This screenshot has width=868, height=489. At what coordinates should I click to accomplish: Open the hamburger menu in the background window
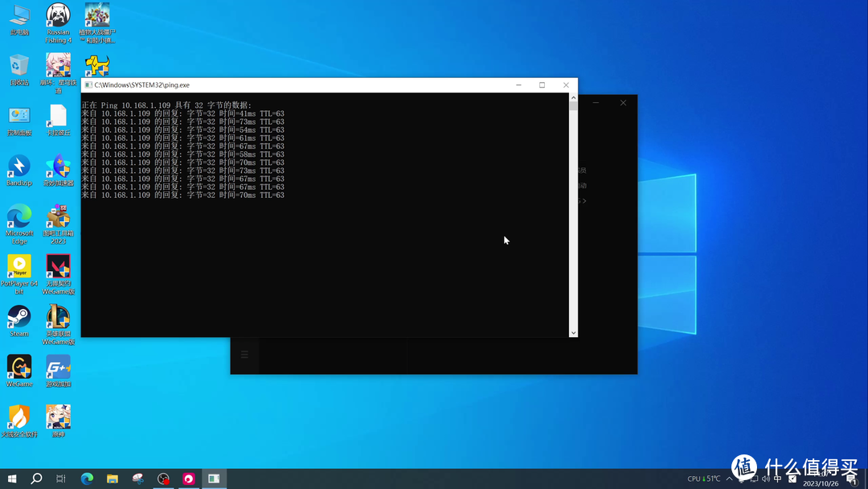click(245, 355)
